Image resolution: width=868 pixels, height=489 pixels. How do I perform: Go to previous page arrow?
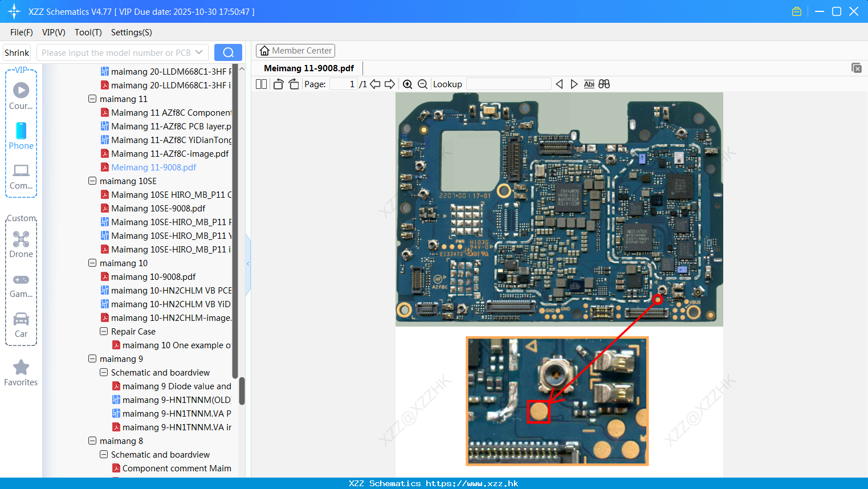pos(375,84)
